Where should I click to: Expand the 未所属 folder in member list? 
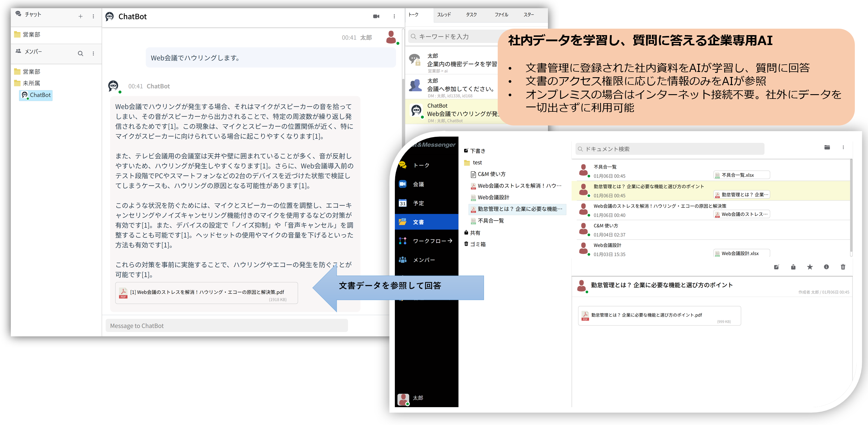pos(31,83)
